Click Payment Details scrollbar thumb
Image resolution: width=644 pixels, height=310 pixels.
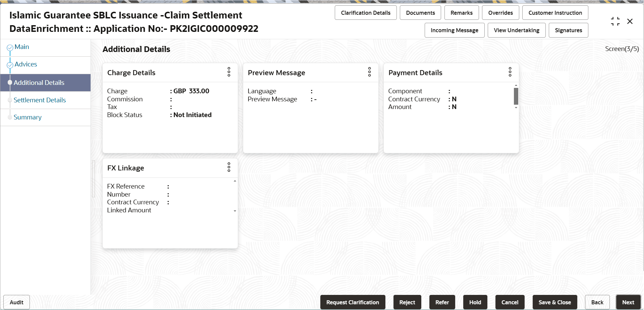coord(516,96)
